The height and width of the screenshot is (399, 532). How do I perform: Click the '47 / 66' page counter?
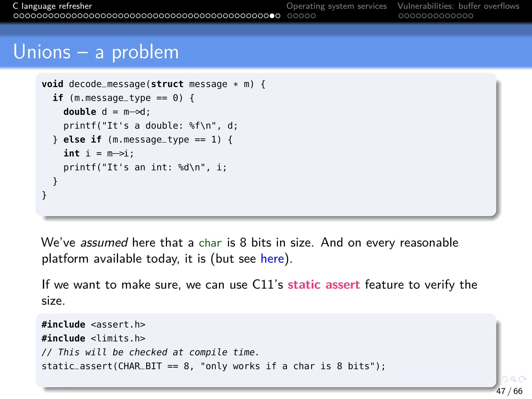coord(509,391)
